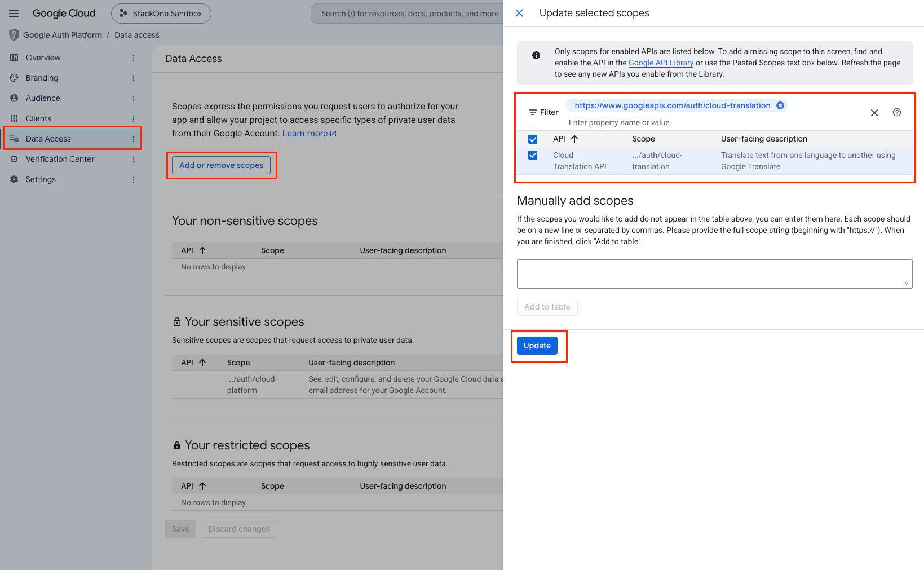Screen dimensions: 924x570
Task: Navigate to Clients in the sidebar
Action: click(38, 118)
